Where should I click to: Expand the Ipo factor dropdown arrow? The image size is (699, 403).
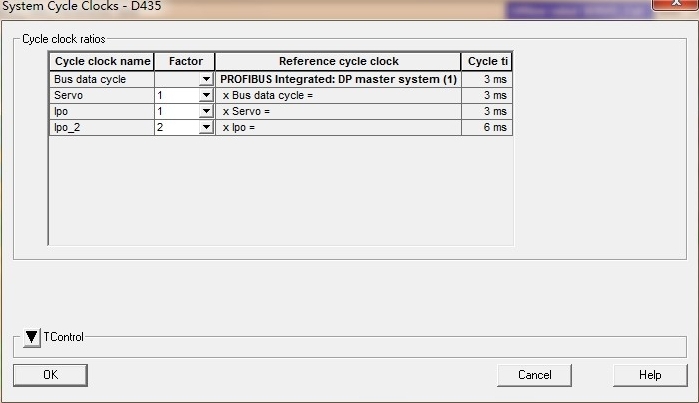206,111
